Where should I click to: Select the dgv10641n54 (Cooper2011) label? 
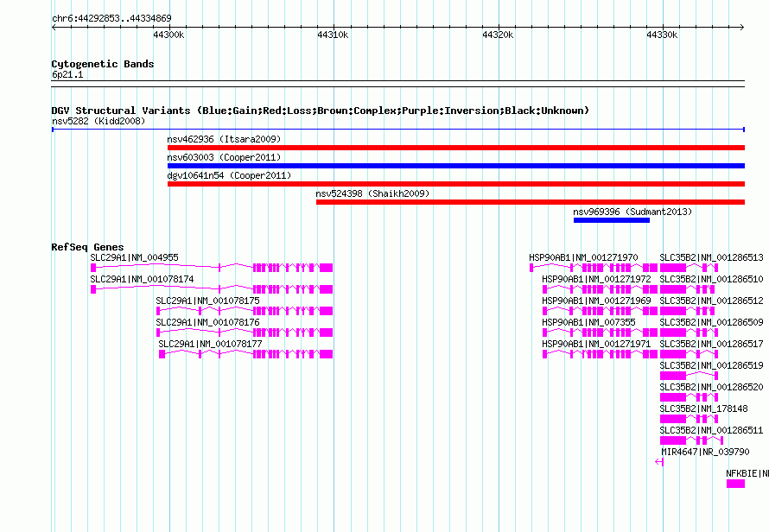click(x=229, y=175)
